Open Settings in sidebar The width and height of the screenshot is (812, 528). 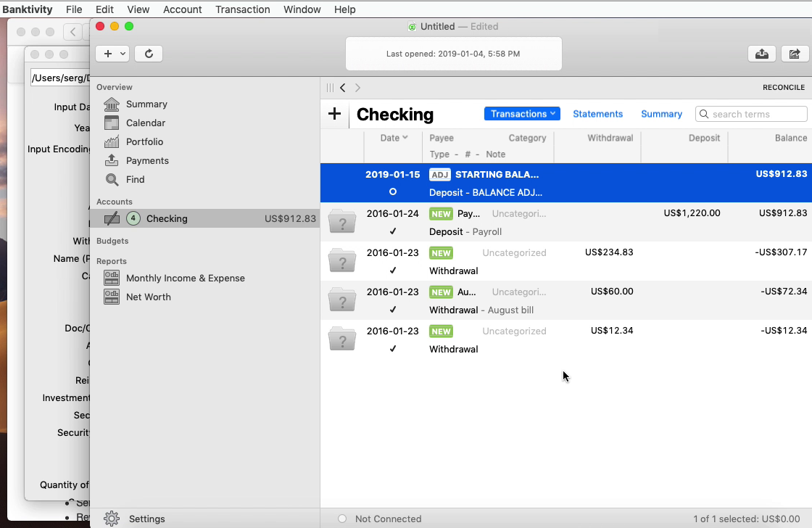click(x=147, y=519)
